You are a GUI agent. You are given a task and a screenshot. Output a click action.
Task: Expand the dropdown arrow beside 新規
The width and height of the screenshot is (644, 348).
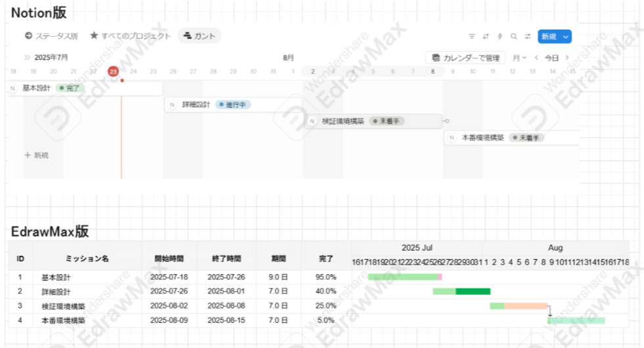coord(566,37)
